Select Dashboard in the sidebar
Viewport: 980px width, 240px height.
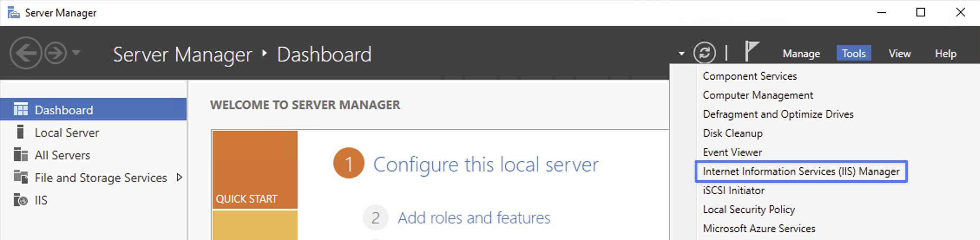coord(93,110)
